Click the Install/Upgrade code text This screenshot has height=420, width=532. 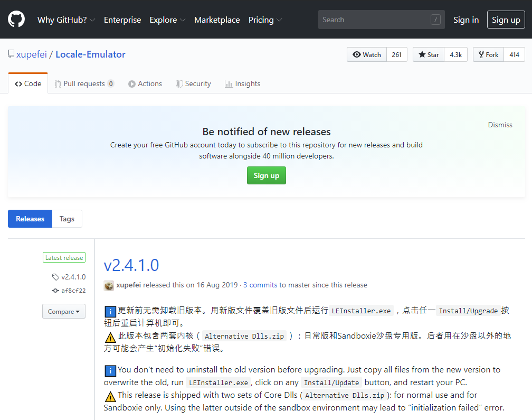point(468,311)
